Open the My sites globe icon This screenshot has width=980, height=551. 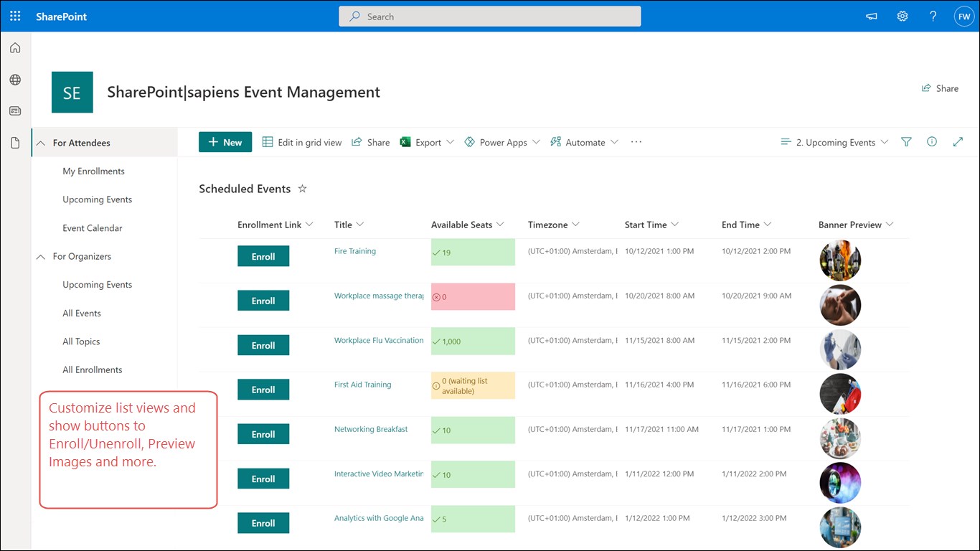pos(15,80)
